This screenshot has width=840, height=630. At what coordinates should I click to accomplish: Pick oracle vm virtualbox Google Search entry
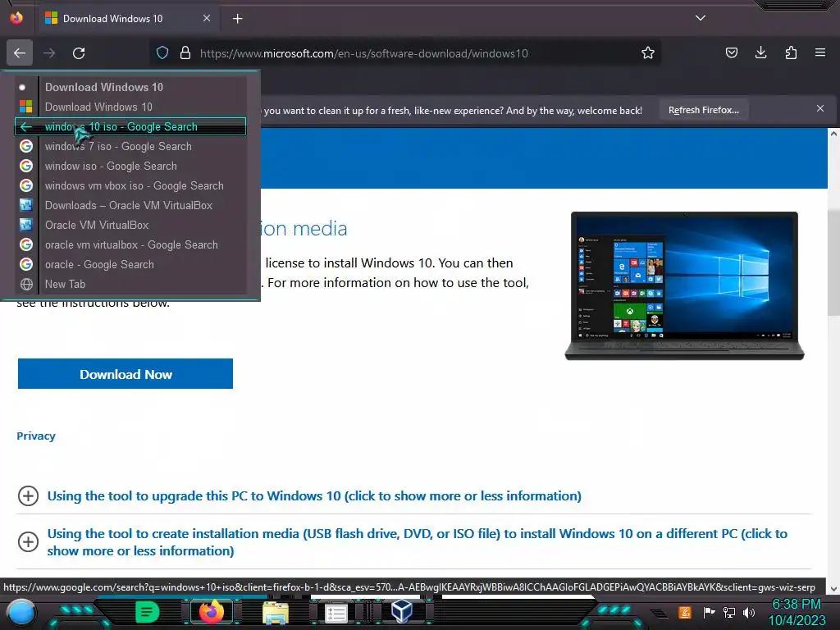(x=130, y=244)
